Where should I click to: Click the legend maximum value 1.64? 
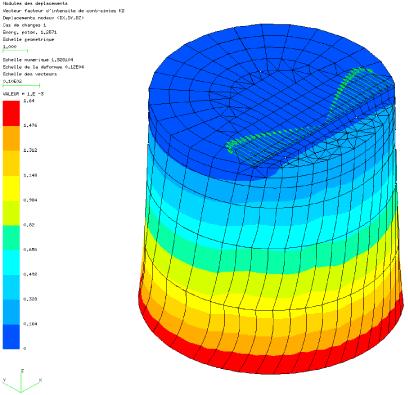click(28, 101)
